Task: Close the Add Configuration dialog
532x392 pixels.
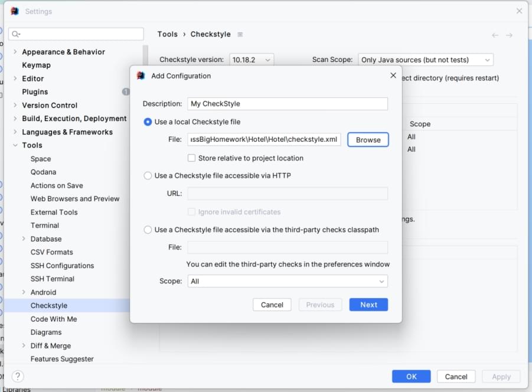Action: [393, 76]
